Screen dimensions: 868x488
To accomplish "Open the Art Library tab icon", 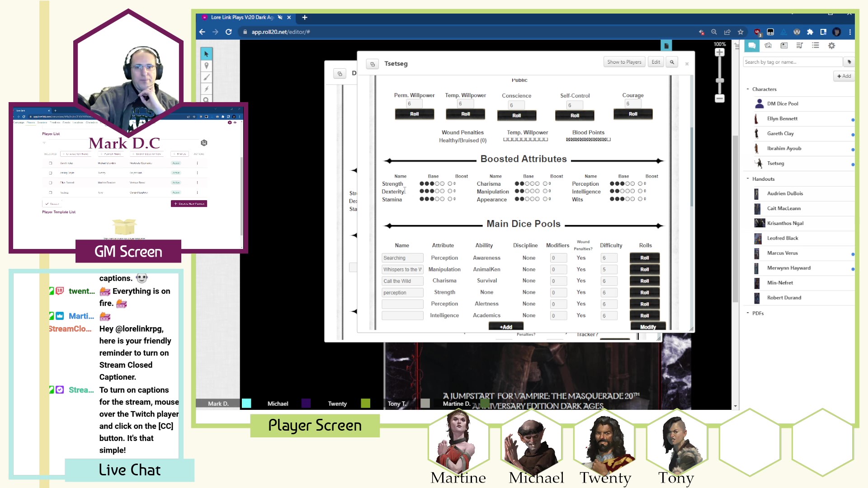I will [768, 46].
